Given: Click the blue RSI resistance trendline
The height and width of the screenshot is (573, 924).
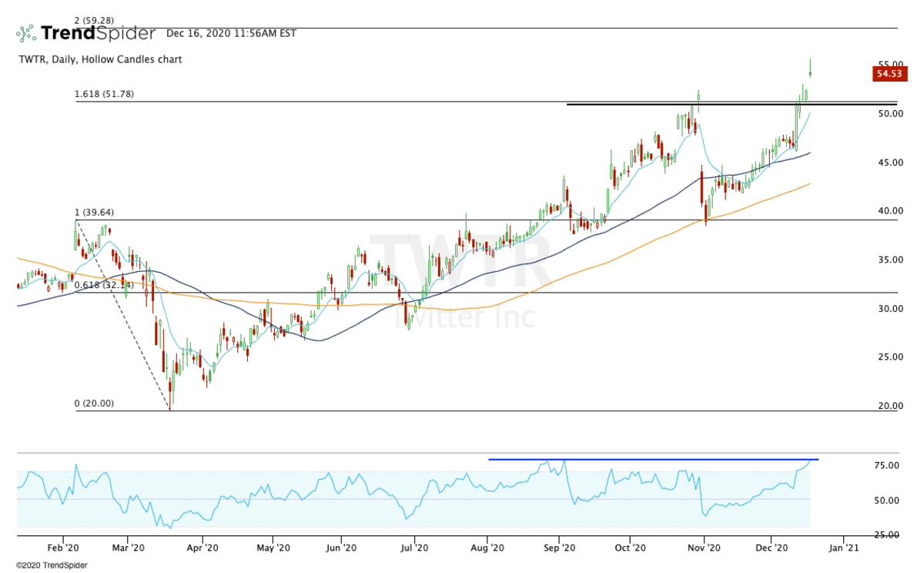Looking at the screenshot, I should [653, 459].
